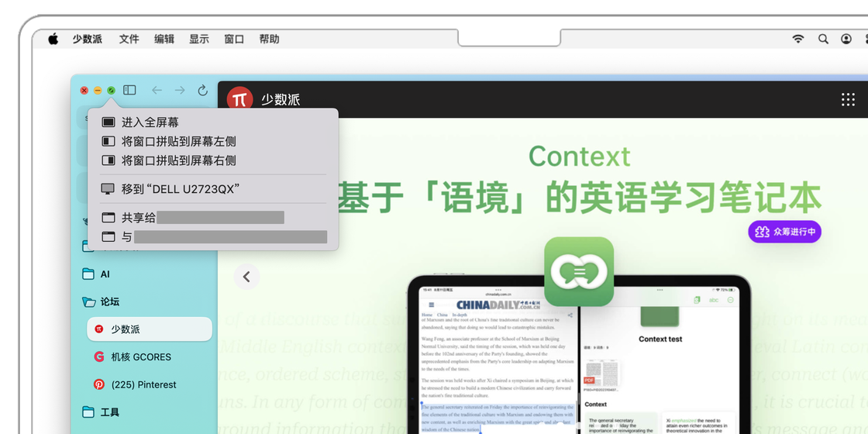868x434 pixels.
Task: Choose 将窗口拼贴到屏幕左侧
Action: (x=213, y=141)
